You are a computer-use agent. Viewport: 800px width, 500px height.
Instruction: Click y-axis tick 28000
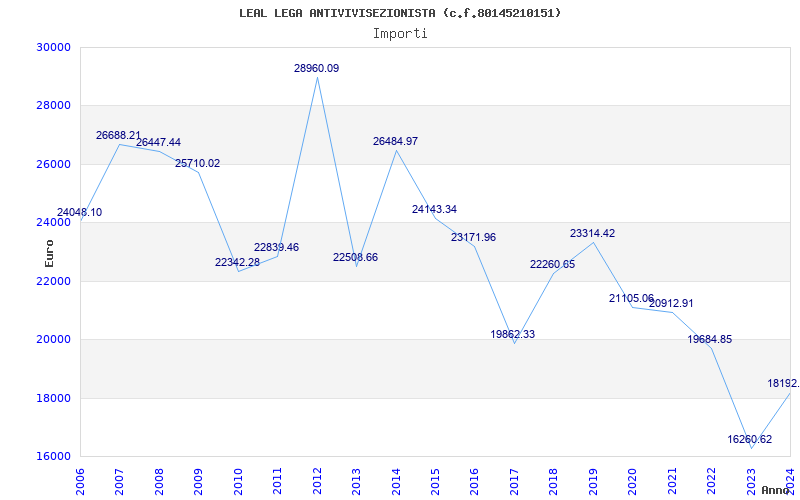click(x=53, y=106)
